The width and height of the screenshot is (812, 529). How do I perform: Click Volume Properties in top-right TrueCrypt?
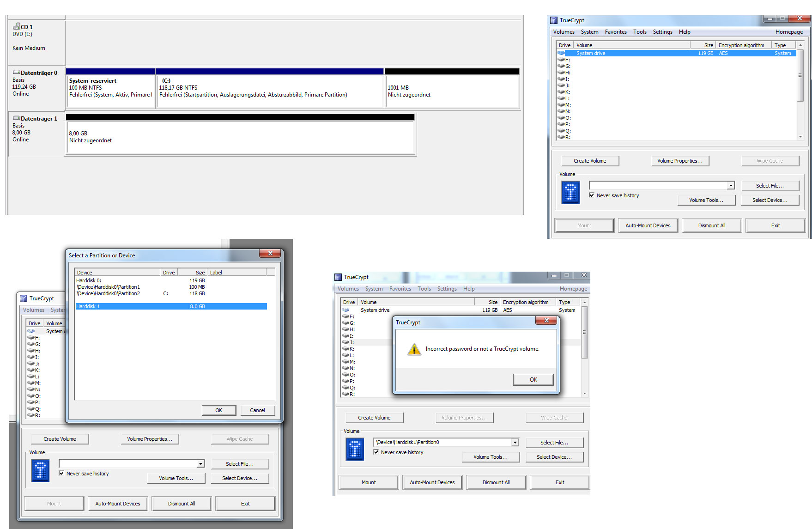point(680,161)
